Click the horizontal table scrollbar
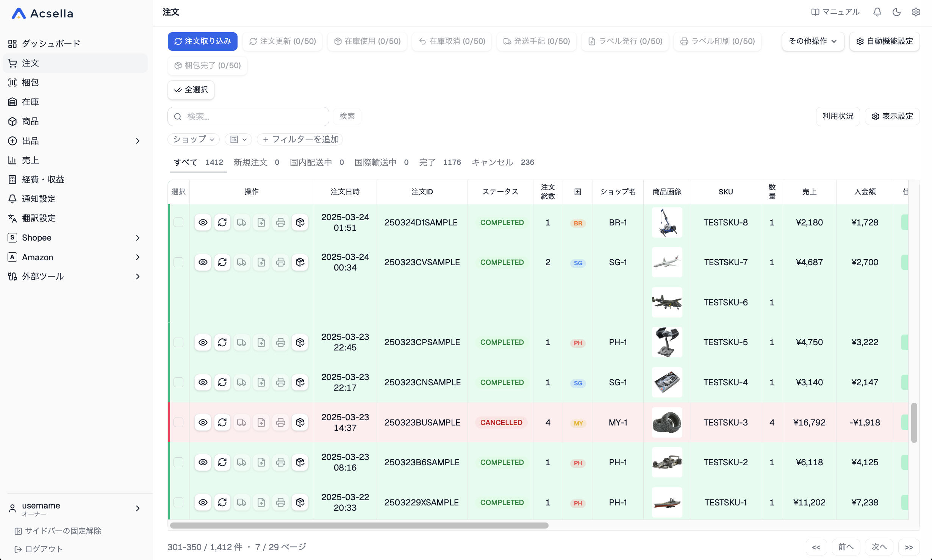 click(x=359, y=526)
